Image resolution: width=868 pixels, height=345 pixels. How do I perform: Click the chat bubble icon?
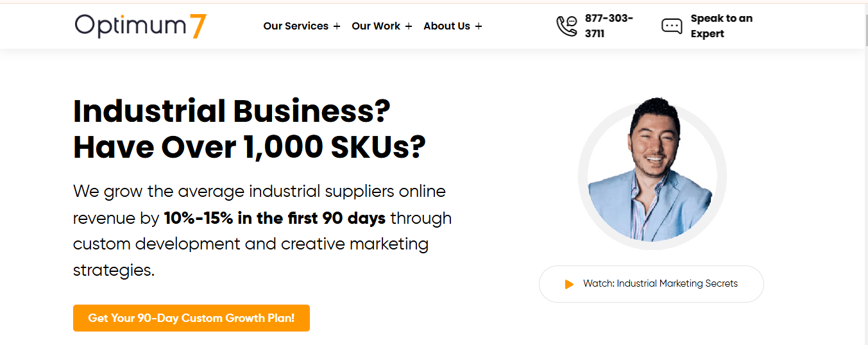click(x=672, y=26)
